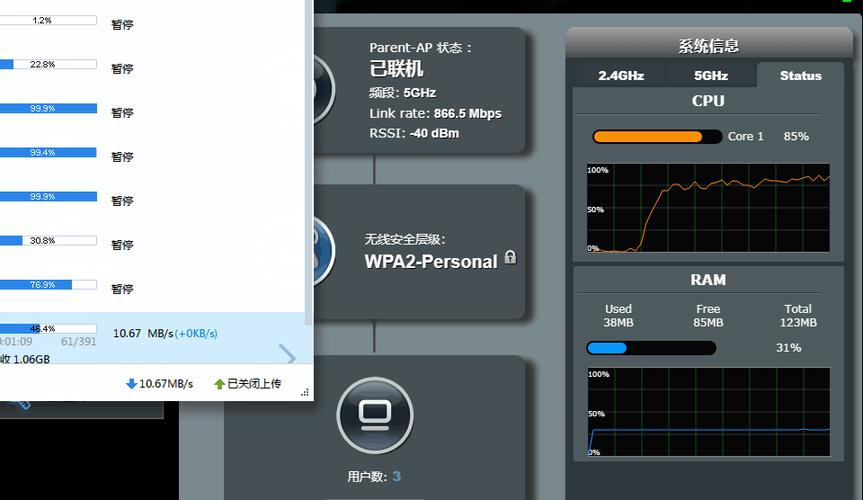
Task: Select the Status tab
Action: coord(800,75)
